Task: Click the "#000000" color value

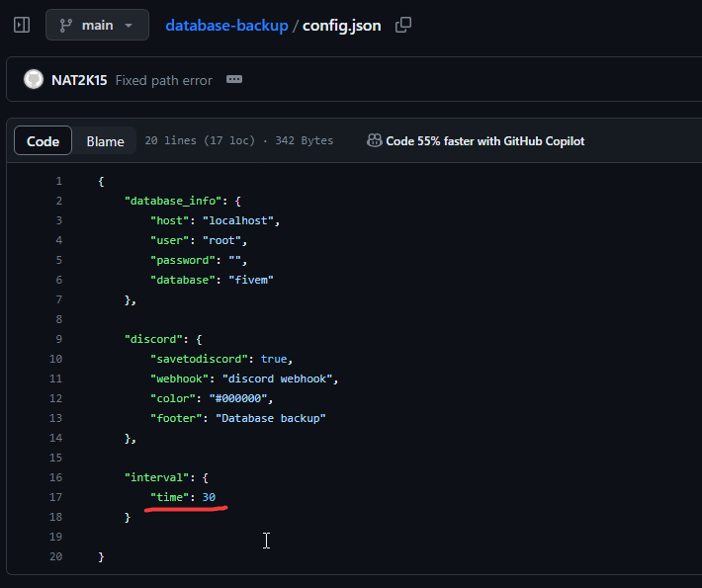Action: click(238, 398)
